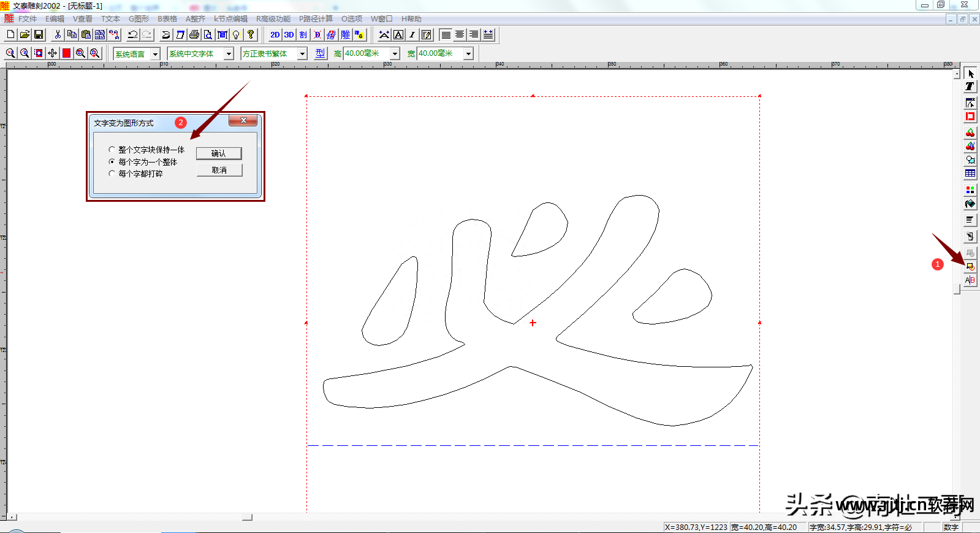The image size is (980, 533).
Task: Click the 取消 button in dialog
Action: coord(219,170)
